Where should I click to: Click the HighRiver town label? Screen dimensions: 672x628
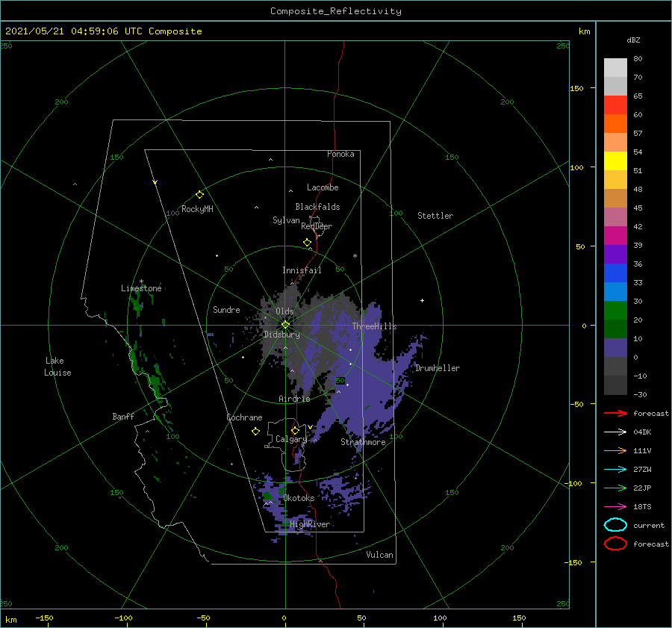pyautogui.click(x=310, y=524)
